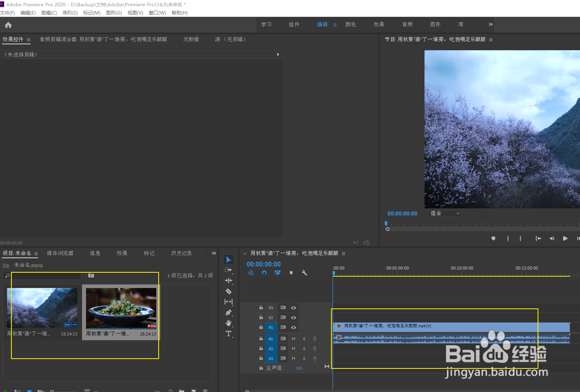Click the 主声道 volume value 0.0
The image size is (580, 392).
tap(299, 368)
